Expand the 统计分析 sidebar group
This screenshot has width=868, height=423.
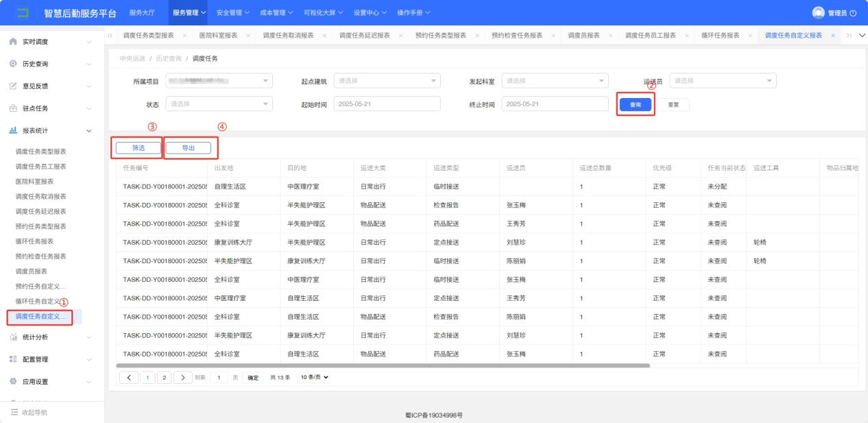tap(52, 337)
